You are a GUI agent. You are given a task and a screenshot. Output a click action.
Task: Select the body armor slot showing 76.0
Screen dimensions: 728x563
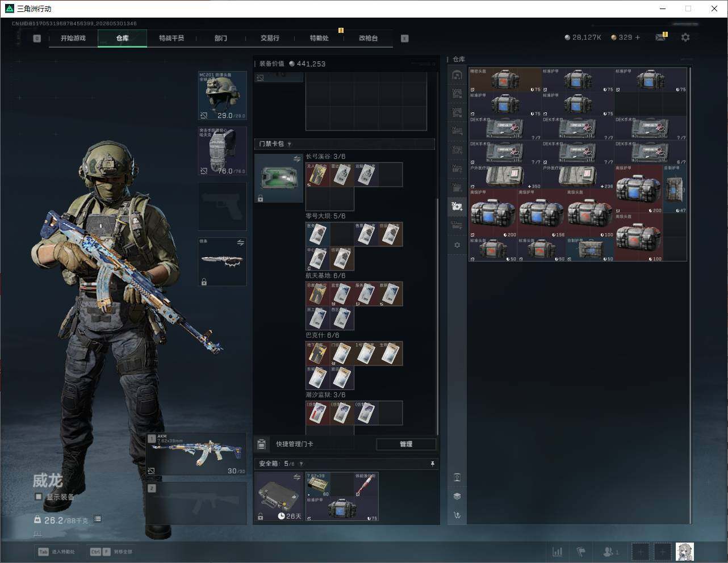tap(222, 150)
